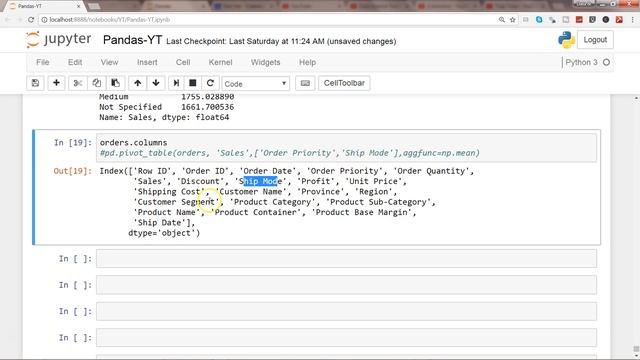The height and width of the screenshot is (360, 640).
Task: Reload the page in browser
Action: (x=31, y=20)
